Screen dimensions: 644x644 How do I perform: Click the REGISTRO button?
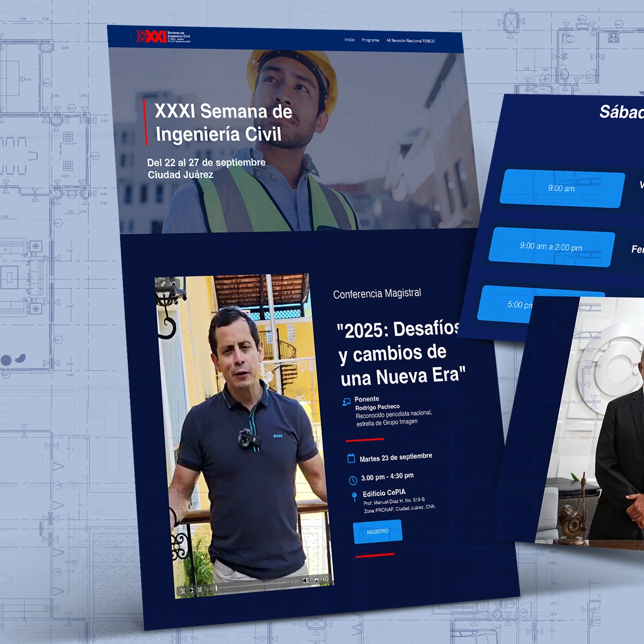coord(377,531)
